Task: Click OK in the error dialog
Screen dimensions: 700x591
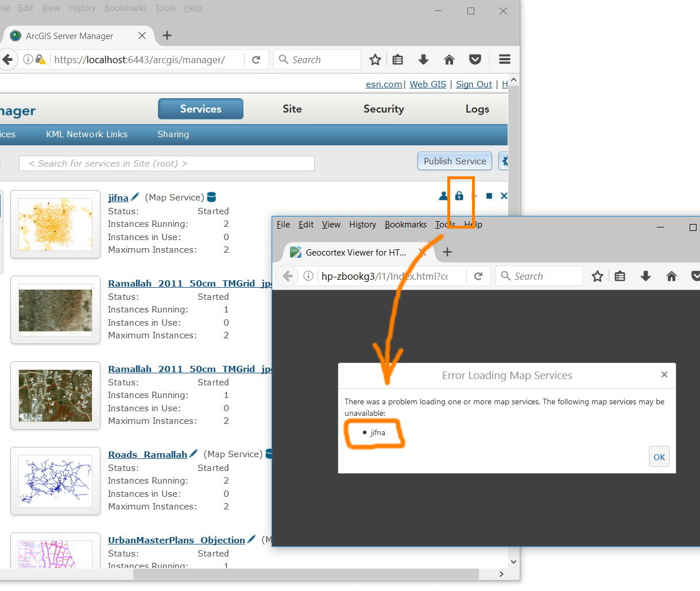Action: (x=659, y=457)
